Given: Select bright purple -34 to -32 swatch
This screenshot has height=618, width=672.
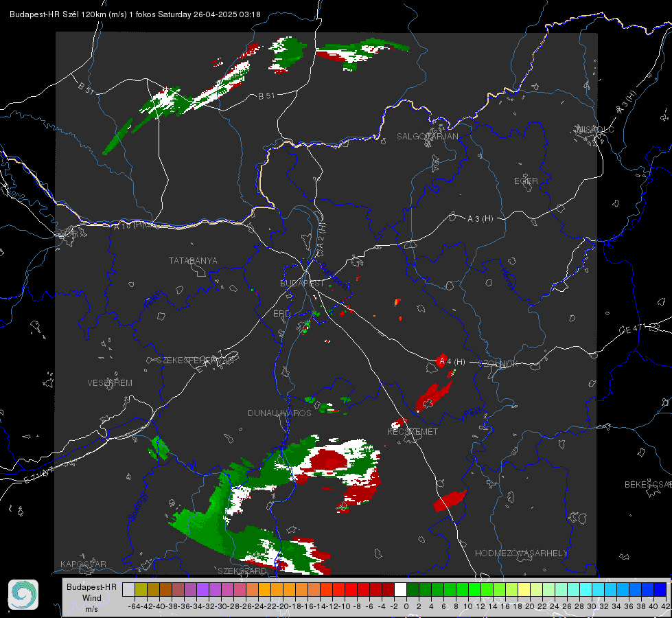Looking at the screenshot, I should point(202,590).
